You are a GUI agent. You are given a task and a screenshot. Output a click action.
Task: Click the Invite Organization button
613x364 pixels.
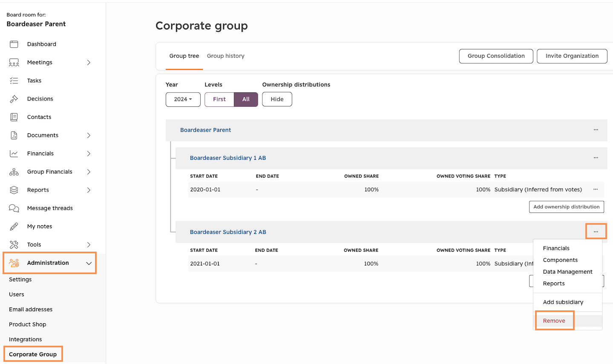[x=572, y=56]
